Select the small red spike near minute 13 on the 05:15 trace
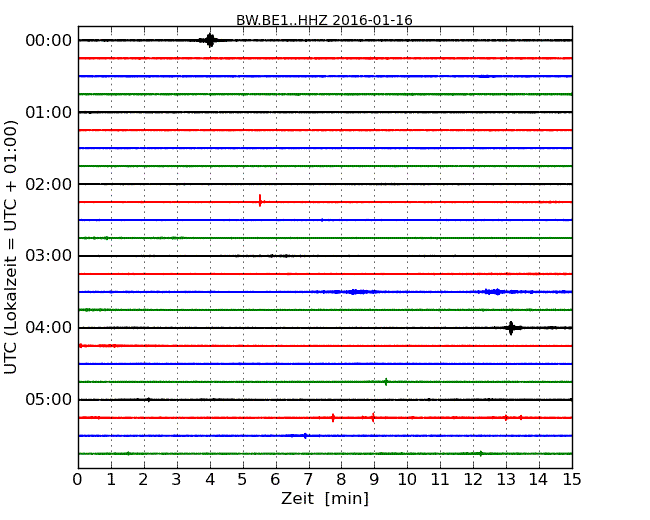Screen dimensions: 650x520 [506, 418]
